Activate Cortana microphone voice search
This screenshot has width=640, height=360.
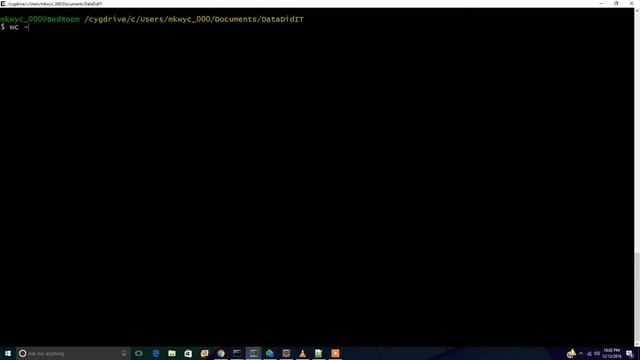pos(124,353)
